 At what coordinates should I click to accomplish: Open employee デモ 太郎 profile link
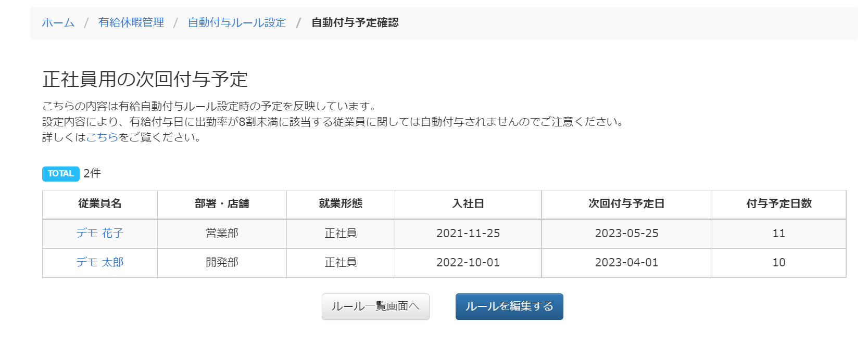pyautogui.click(x=100, y=262)
